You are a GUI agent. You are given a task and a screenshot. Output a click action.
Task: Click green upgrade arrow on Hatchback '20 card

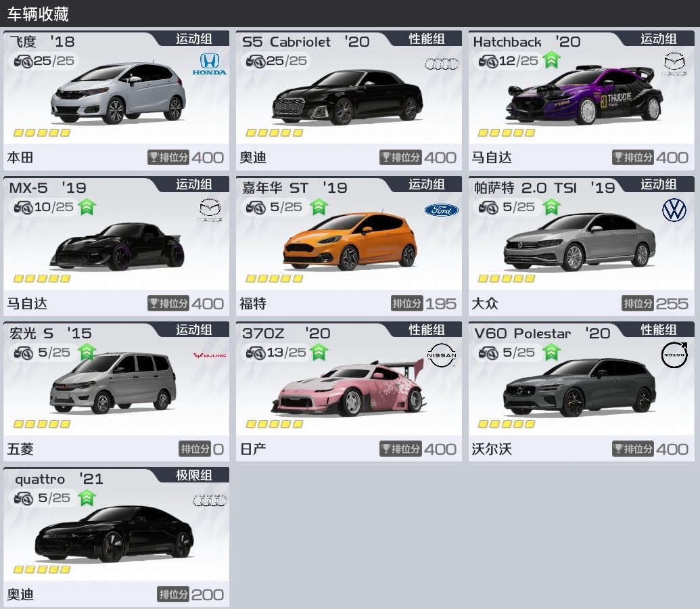[551, 61]
